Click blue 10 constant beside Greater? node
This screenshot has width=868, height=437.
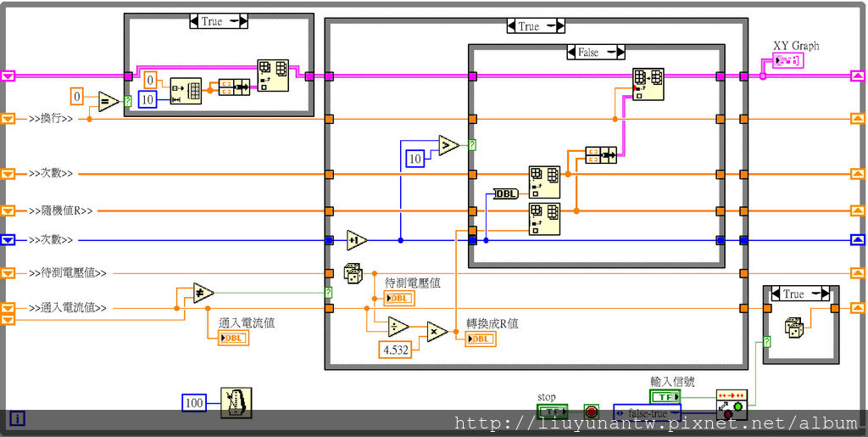415,159
